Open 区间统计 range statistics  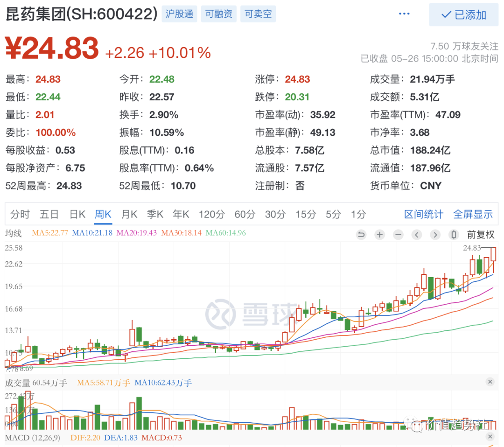click(424, 214)
